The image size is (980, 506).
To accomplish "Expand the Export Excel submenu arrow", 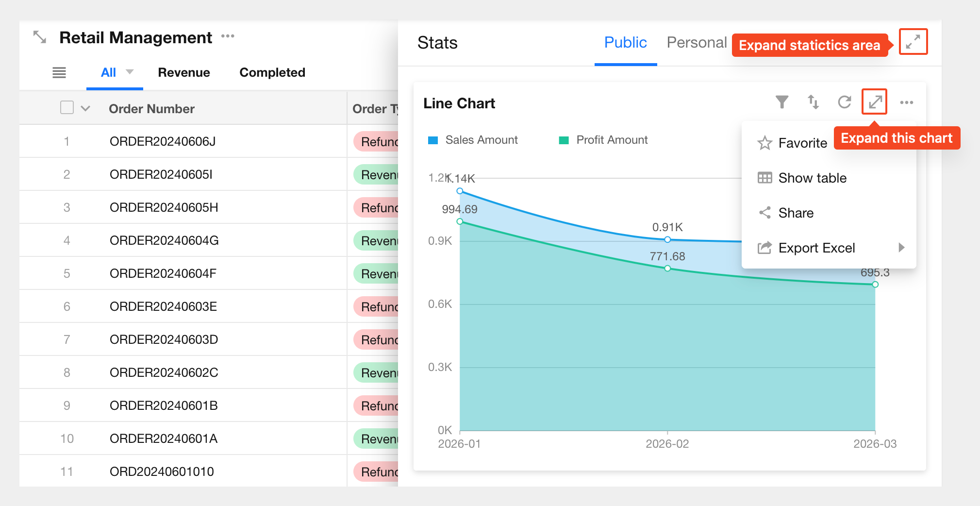I will pos(901,248).
